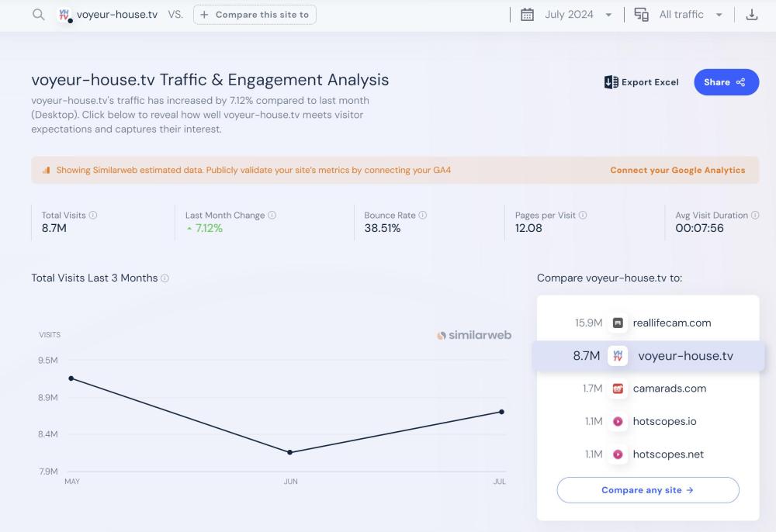The height and width of the screenshot is (532, 776).
Task: Click the Last Month Change info icon
Action: [272, 216]
